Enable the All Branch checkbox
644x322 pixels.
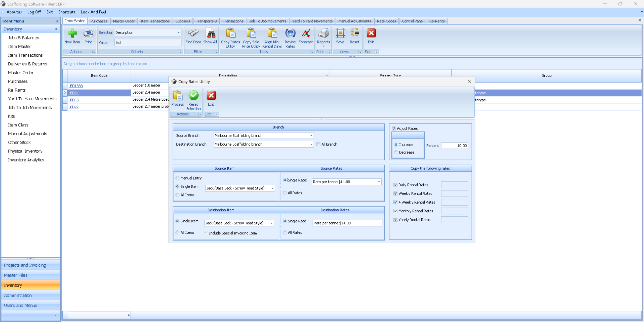318,144
